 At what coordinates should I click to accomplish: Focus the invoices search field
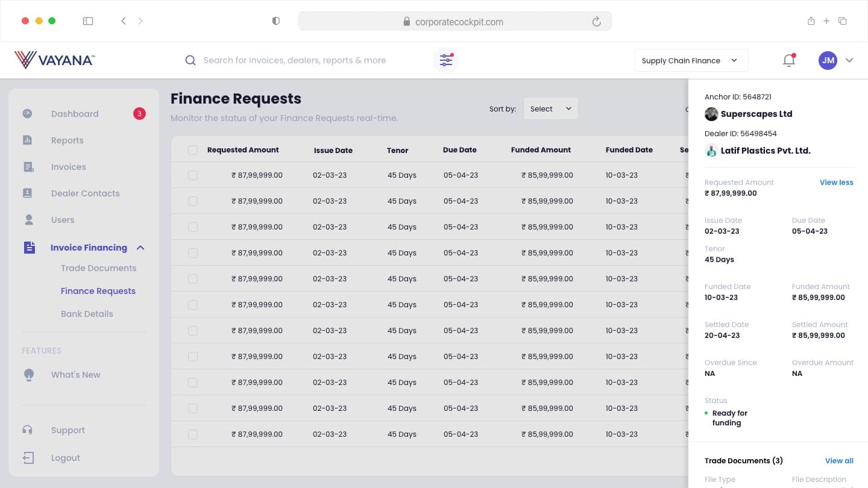coord(295,60)
